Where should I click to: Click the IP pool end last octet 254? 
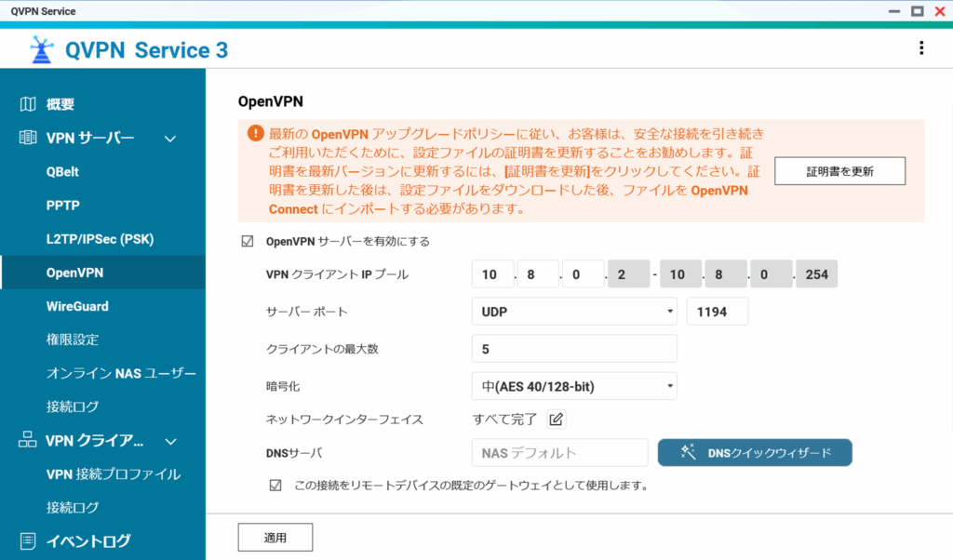point(817,274)
